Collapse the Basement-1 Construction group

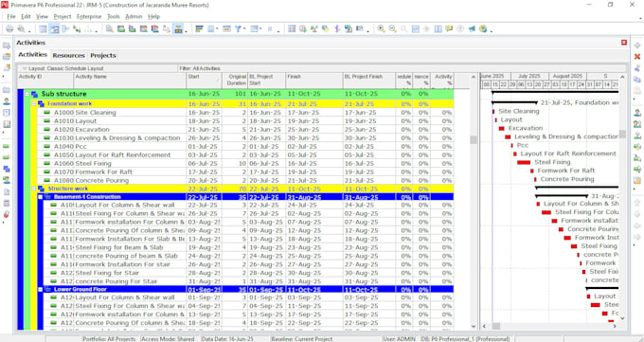tap(40, 197)
